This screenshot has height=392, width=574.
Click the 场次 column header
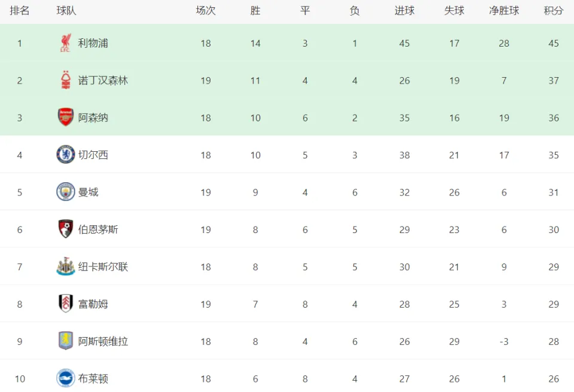coord(206,11)
